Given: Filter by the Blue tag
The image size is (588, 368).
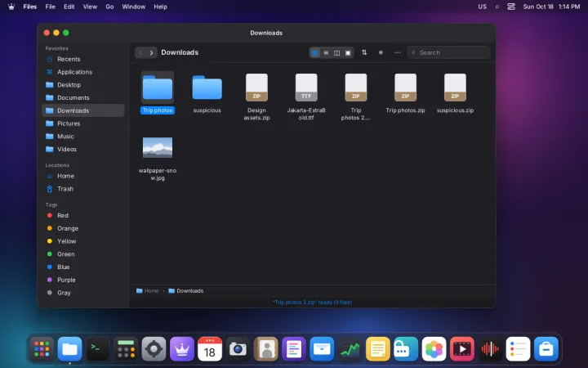Looking at the screenshot, I should (82, 267).
